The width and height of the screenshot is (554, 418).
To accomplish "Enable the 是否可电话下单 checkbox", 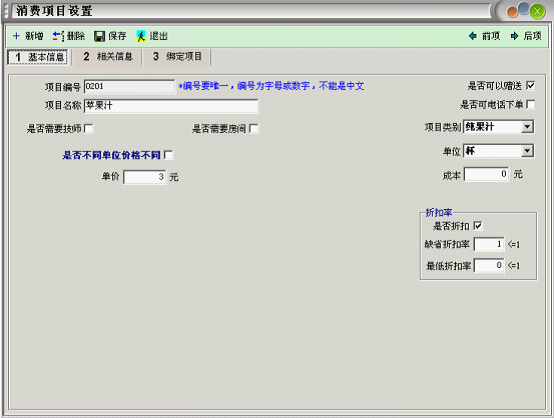I will tap(530, 105).
